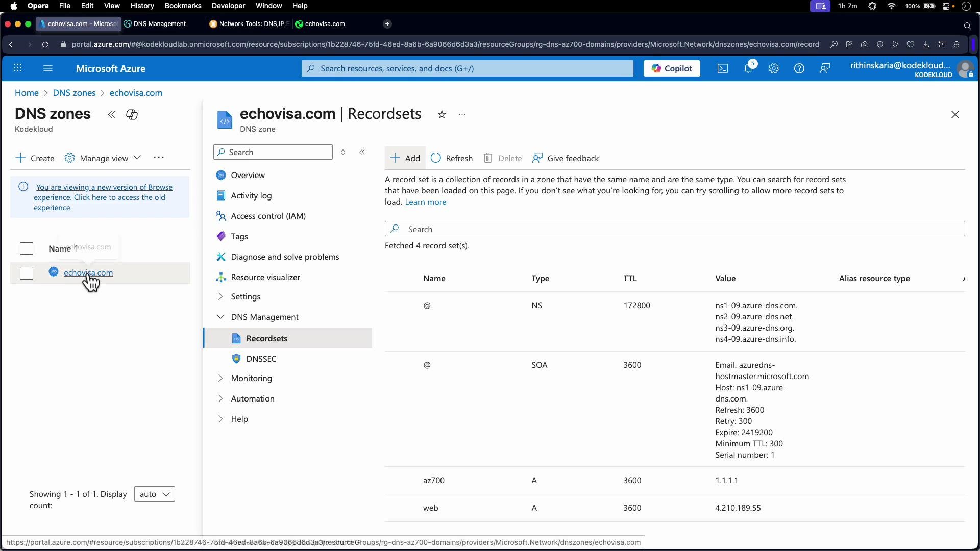Image resolution: width=980 pixels, height=551 pixels.
Task: Switch to the last echovisa.com browser tab
Action: click(325, 24)
